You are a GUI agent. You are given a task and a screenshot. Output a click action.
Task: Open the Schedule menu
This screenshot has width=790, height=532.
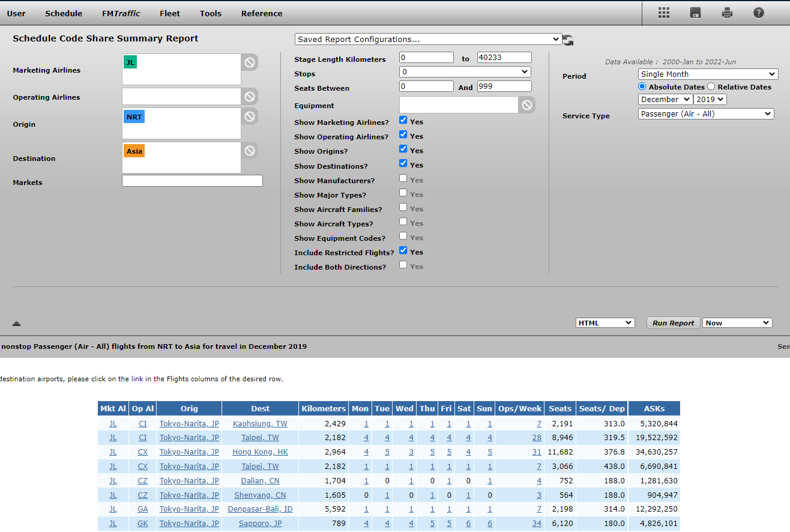pyautogui.click(x=64, y=13)
